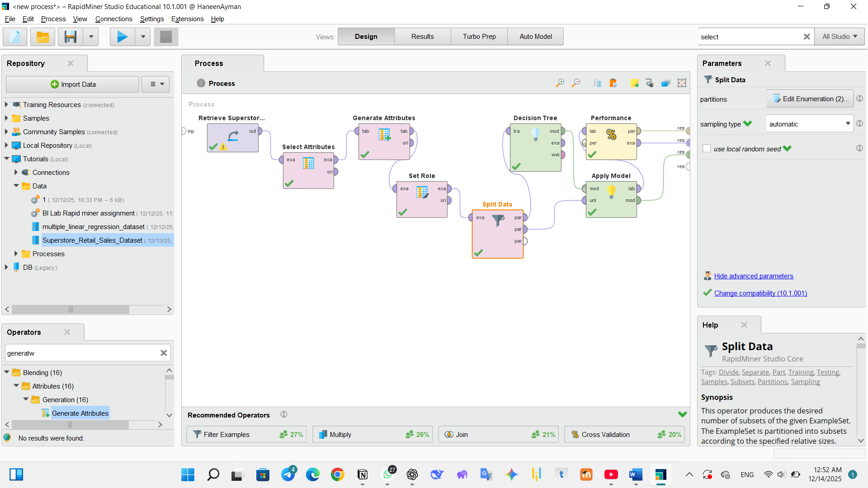Screen dimensions: 868x488
Task: Open the save options dropdown arrow
Action: tap(91, 37)
